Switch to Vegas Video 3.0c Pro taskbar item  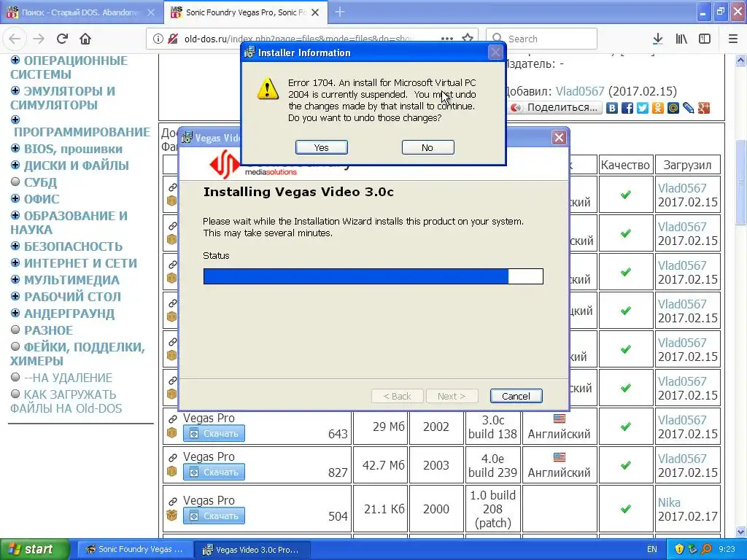(x=252, y=550)
